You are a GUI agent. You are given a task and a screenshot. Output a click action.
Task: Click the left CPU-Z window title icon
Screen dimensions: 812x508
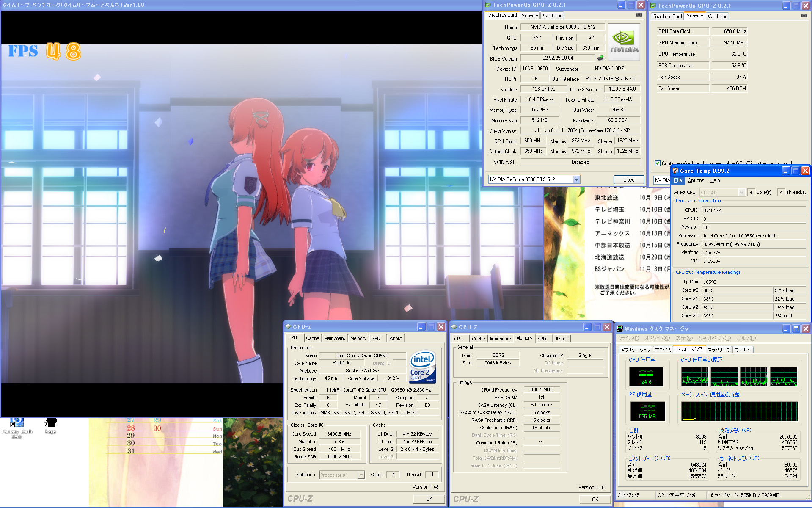click(288, 326)
